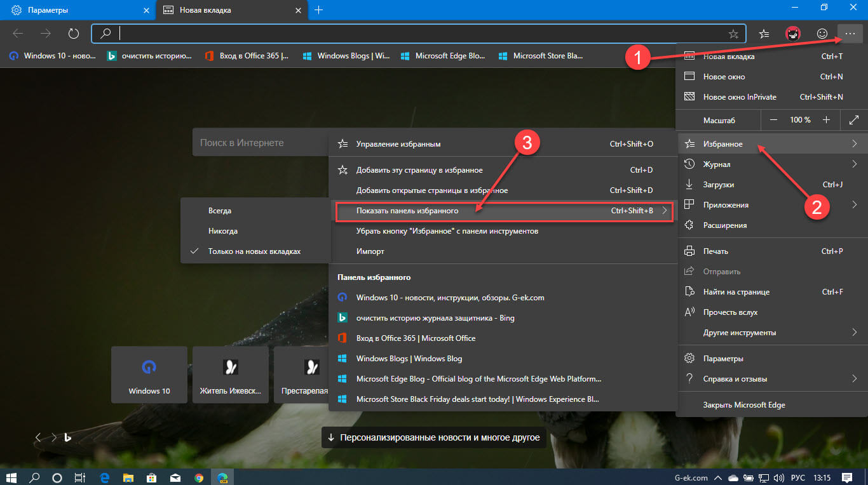Select Импорт in favorites submenu
The image size is (868, 485).
pos(502,251)
